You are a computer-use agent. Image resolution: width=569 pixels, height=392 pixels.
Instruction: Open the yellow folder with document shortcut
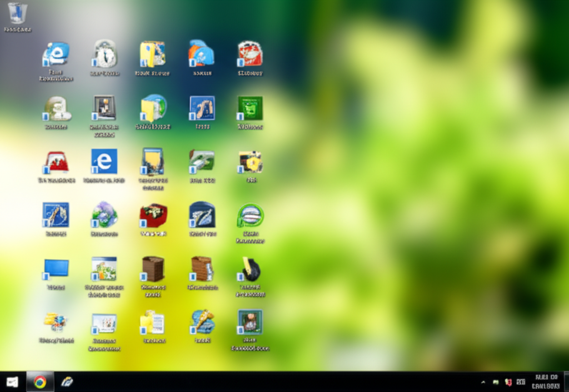[153, 322]
